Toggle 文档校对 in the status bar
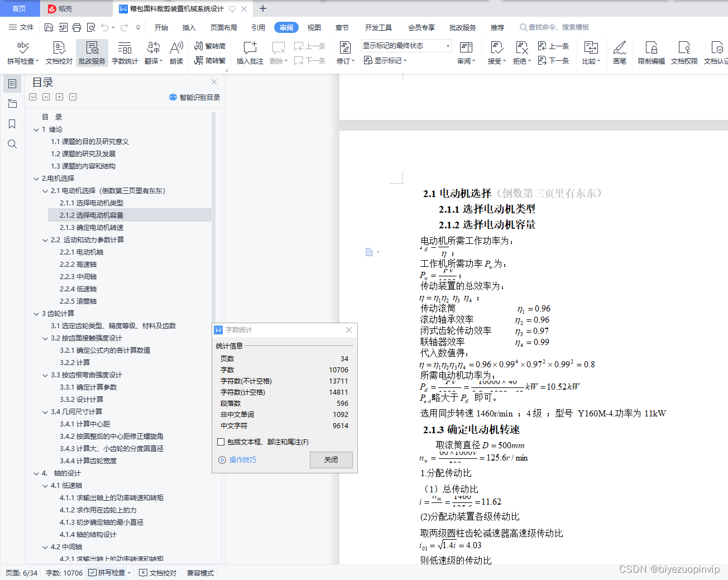 coord(158,573)
